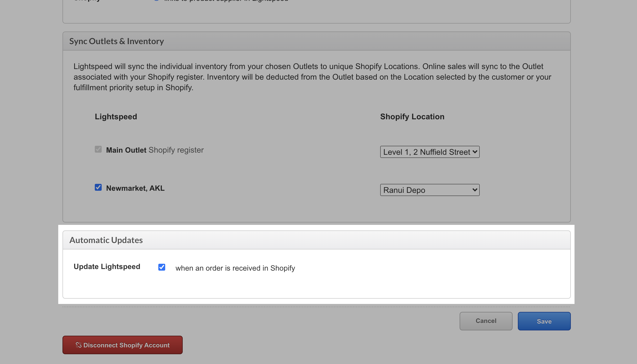
Task: Click the Shopify Location column heading
Action: coord(412,116)
